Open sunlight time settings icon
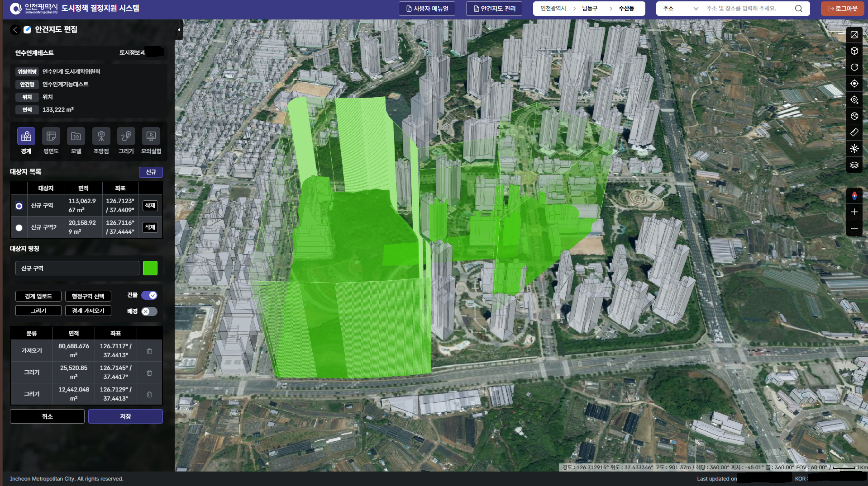The image size is (868, 486). click(854, 149)
